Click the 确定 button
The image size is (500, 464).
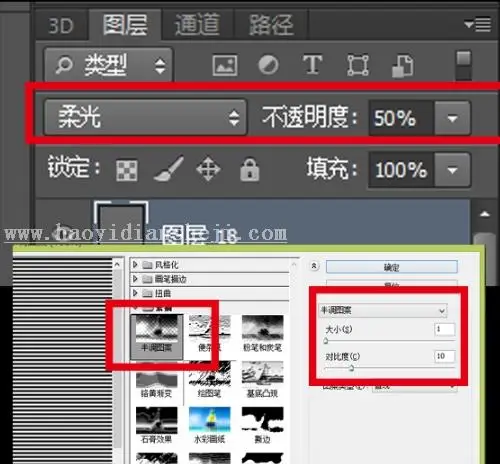pyautogui.click(x=392, y=267)
